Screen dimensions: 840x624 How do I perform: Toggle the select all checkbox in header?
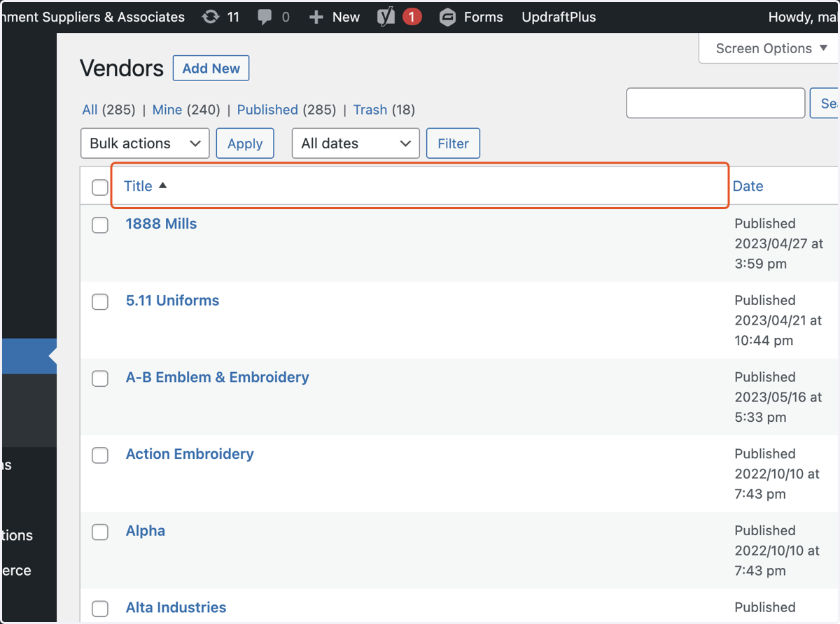pos(100,187)
